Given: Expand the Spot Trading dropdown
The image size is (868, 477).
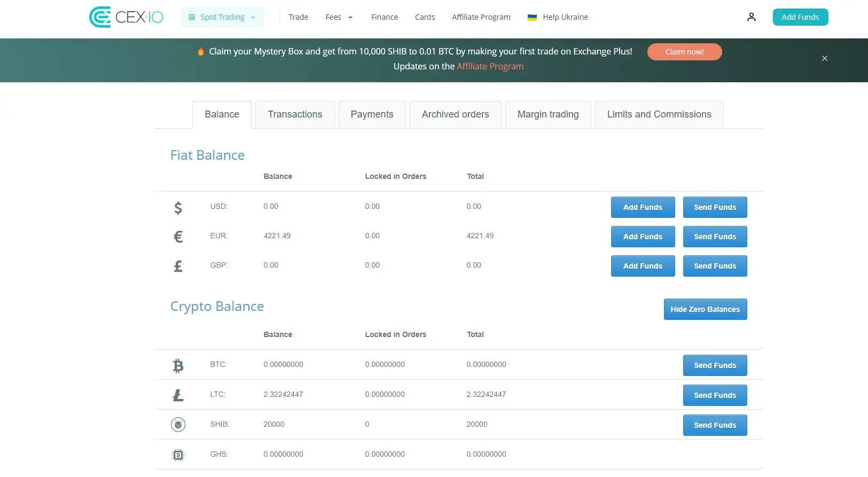Looking at the screenshot, I should [222, 17].
